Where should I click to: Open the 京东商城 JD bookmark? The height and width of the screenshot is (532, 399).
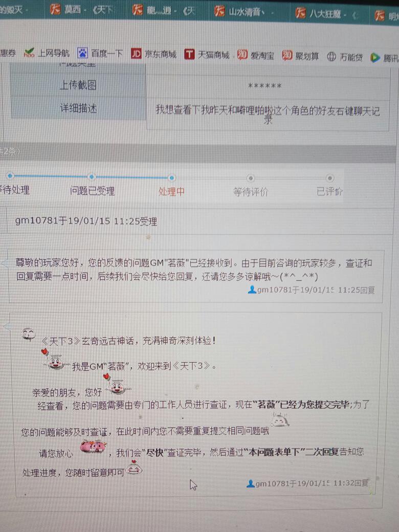click(x=153, y=54)
